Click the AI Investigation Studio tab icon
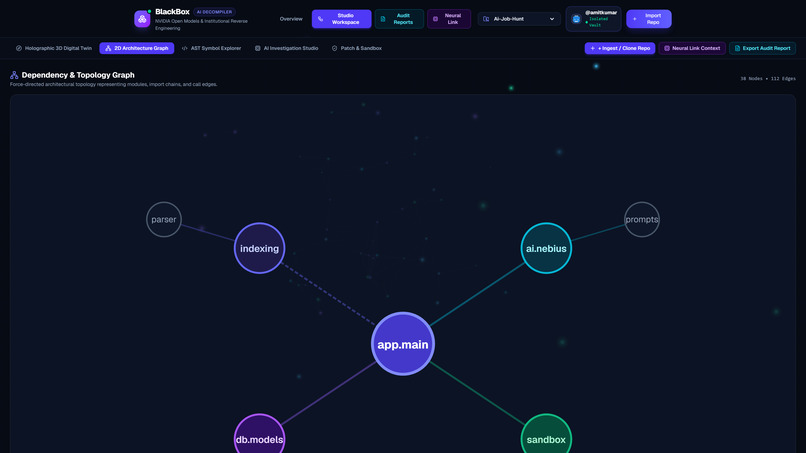806x453 pixels. click(258, 48)
